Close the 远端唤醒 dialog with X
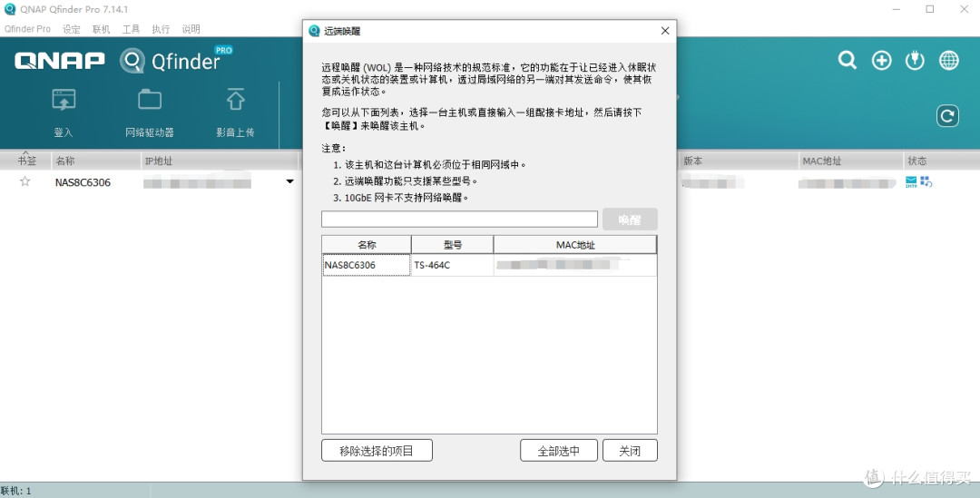The height and width of the screenshot is (498, 980). pyautogui.click(x=665, y=31)
